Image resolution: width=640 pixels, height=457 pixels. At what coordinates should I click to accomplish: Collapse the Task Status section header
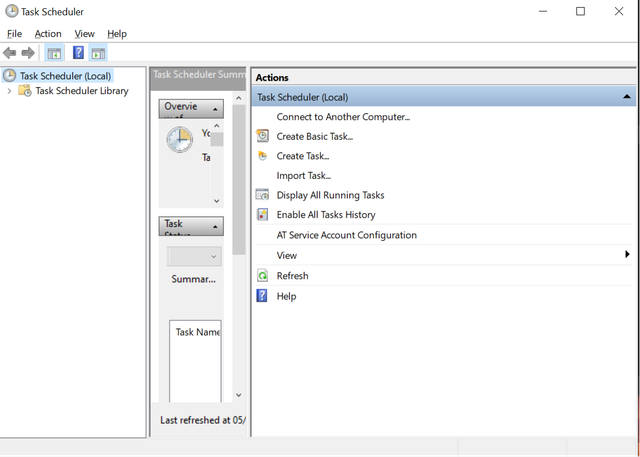click(x=215, y=226)
